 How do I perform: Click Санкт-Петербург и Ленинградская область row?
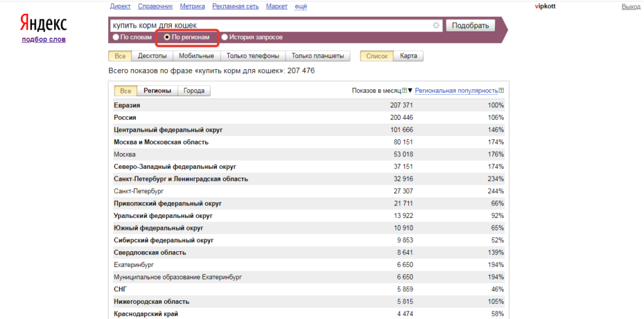coord(309,179)
